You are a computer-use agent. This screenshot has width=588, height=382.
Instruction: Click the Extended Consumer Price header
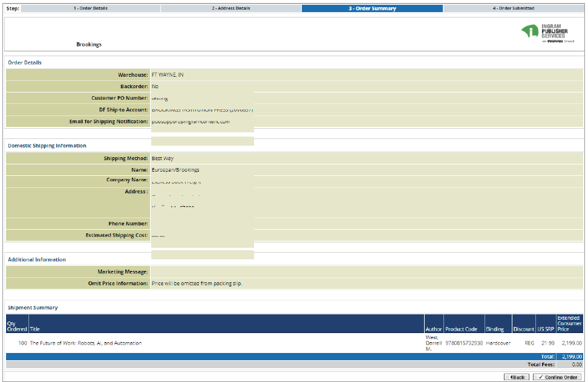(x=569, y=323)
